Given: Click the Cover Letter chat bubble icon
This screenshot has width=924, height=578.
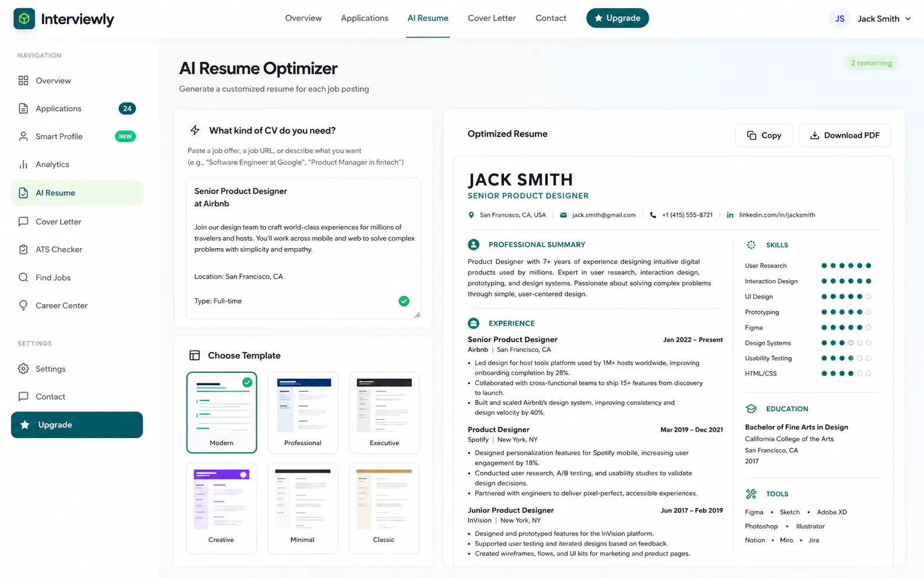Looking at the screenshot, I should (23, 221).
